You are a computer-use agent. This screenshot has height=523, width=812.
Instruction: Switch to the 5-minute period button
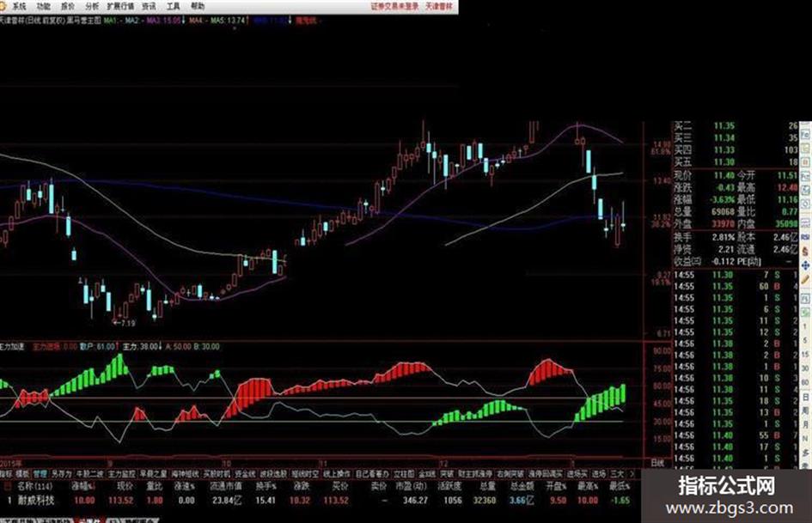pos(805,340)
